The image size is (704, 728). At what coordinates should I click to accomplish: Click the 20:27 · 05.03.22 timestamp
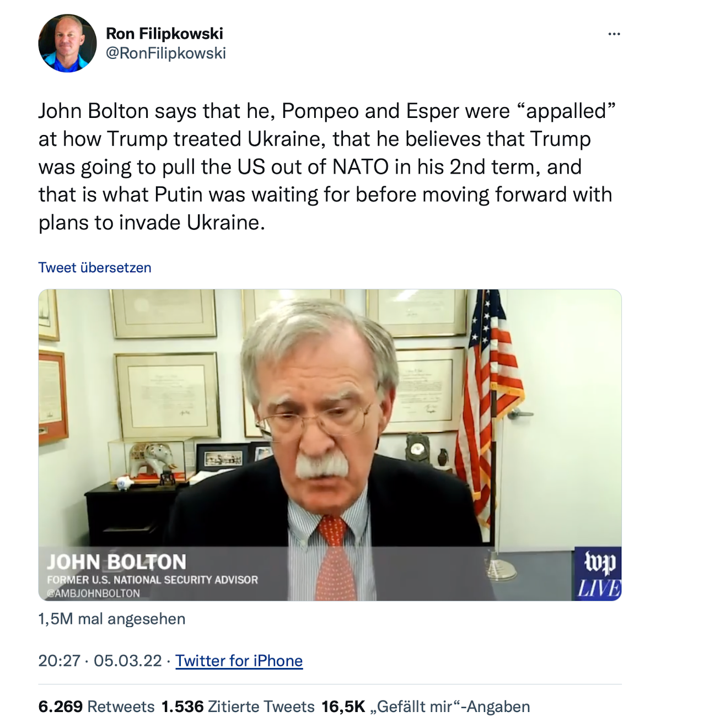[x=100, y=661]
